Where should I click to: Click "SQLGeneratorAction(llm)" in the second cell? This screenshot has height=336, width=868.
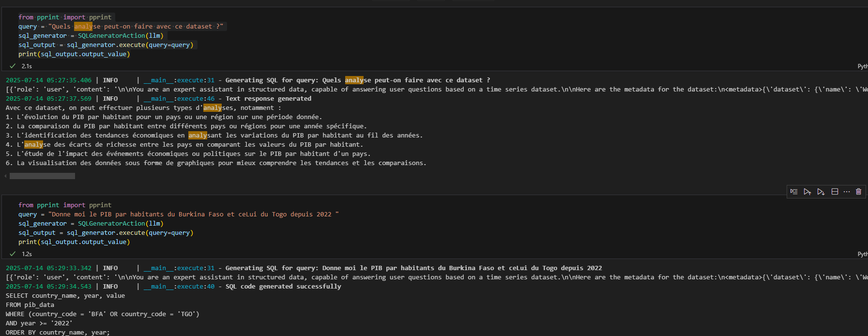121,224
